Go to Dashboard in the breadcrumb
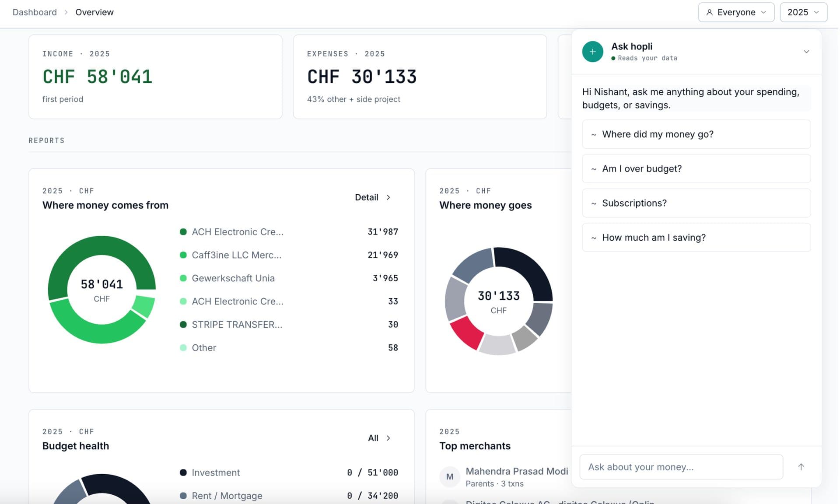Screen dimensions: 840x504 click(35, 12)
